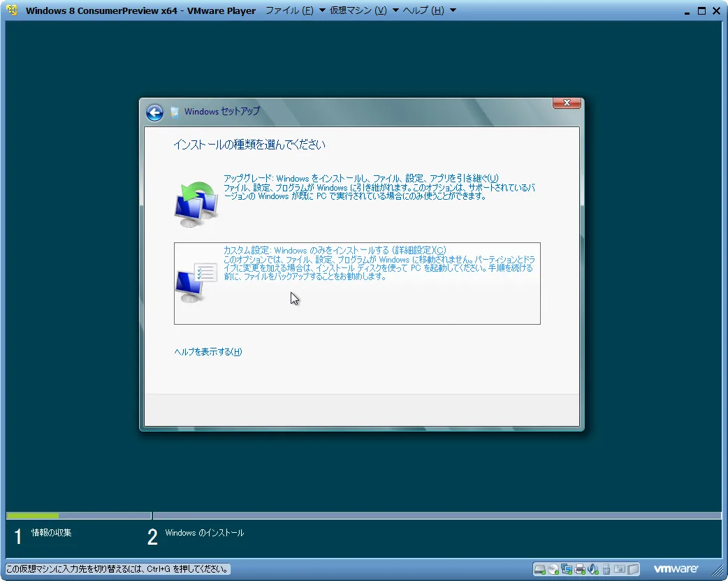This screenshot has width=728, height=581.
Task: Expand the dropdown arrow beside ファイル
Action: pos(322,10)
